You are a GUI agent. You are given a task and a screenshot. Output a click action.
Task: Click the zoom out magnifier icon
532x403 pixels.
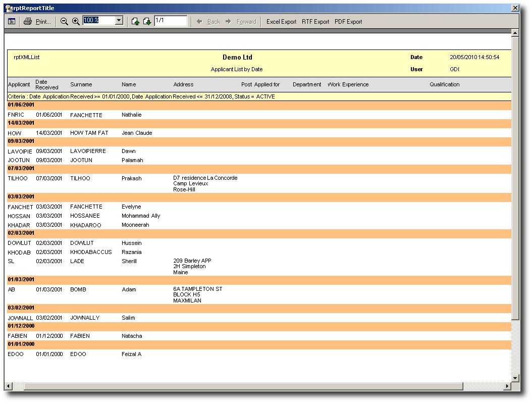point(64,21)
